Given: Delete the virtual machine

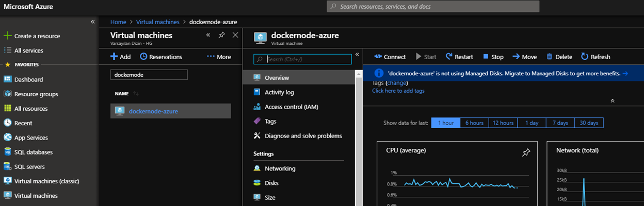Looking at the screenshot, I should coord(559,57).
